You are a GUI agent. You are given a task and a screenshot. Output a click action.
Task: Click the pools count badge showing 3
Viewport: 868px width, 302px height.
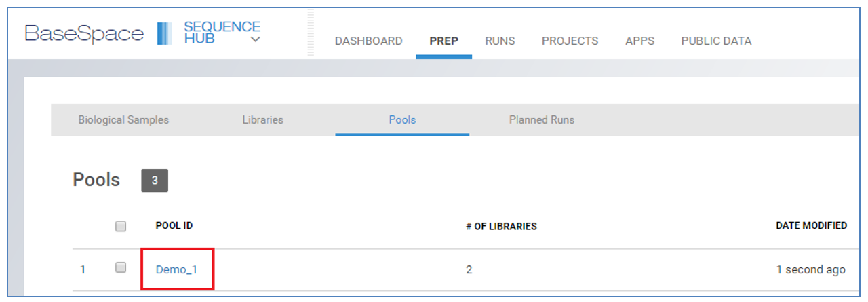[155, 181]
